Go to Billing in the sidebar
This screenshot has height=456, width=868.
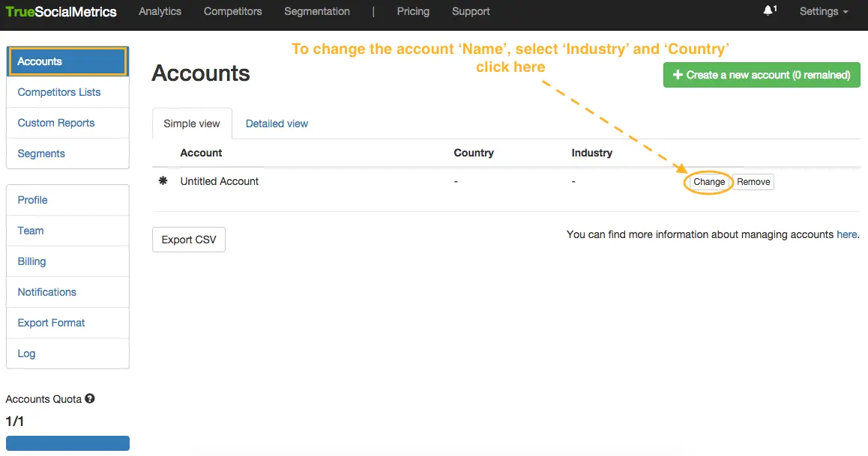(31, 261)
